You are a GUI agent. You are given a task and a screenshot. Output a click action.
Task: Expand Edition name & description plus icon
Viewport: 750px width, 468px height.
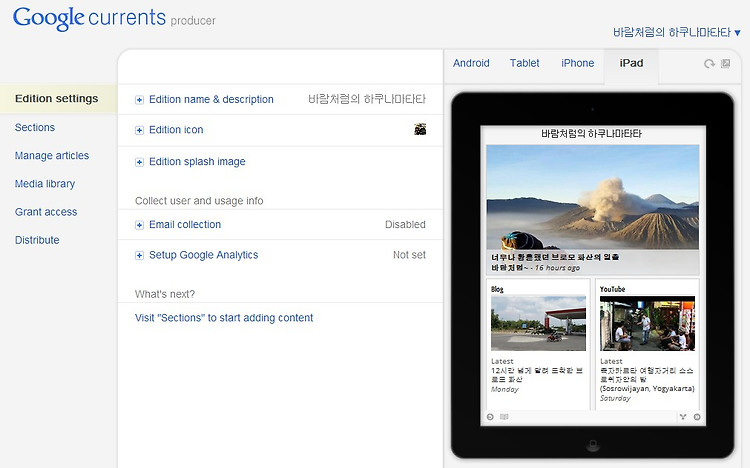139,100
